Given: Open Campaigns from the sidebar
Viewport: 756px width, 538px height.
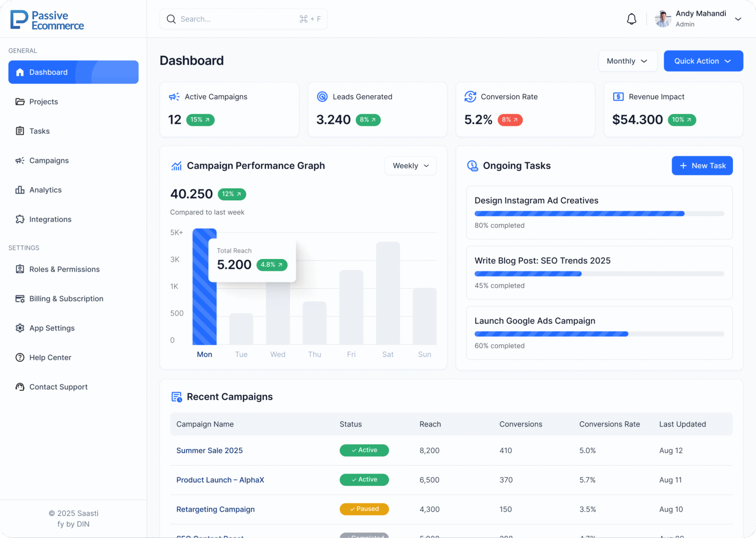Looking at the screenshot, I should coord(49,160).
